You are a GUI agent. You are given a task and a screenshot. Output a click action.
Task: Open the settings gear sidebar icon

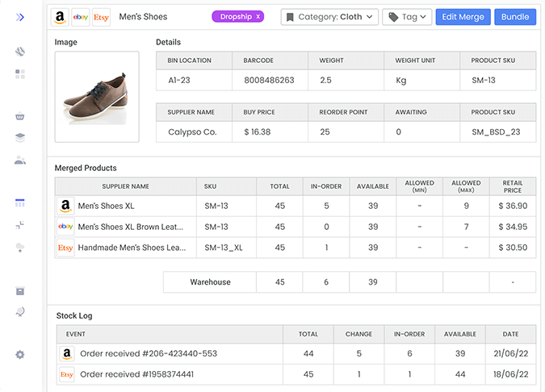[20, 355]
